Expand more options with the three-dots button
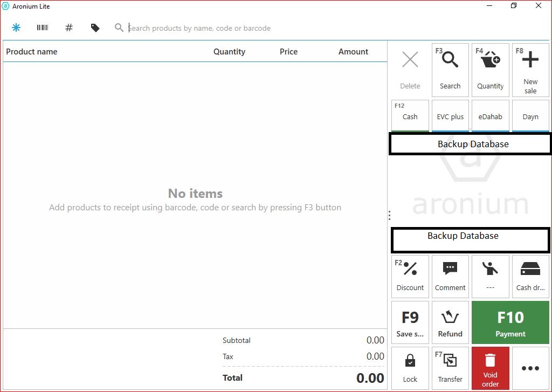 click(530, 368)
